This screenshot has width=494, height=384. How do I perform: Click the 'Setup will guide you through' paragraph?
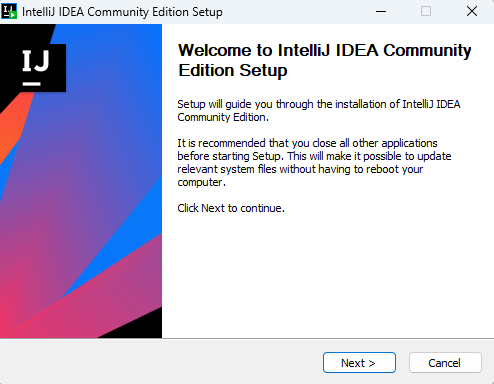[x=318, y=111]
